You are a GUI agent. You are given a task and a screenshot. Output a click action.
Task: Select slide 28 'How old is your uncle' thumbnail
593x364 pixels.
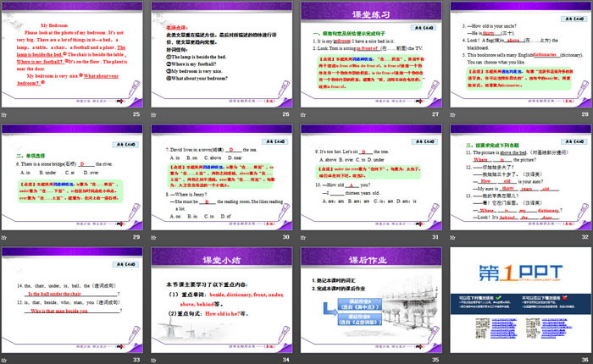(x=521, y=54)
